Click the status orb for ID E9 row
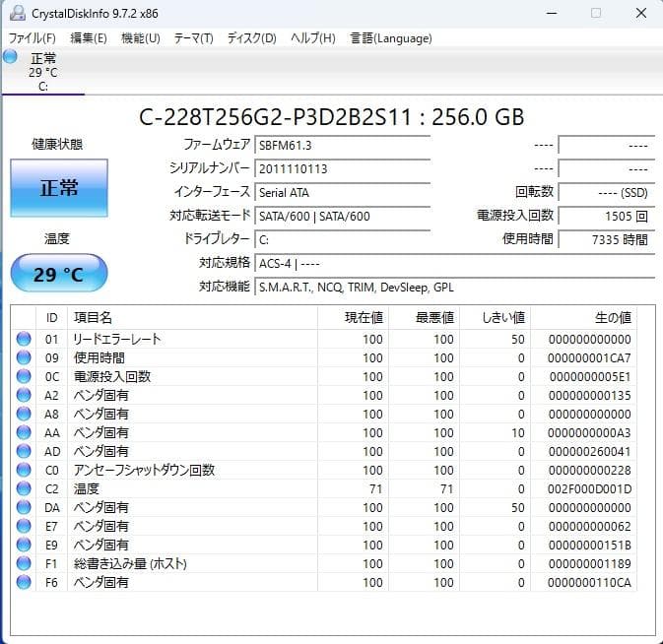This screenshot has width=663, height=644. (24, 545)
